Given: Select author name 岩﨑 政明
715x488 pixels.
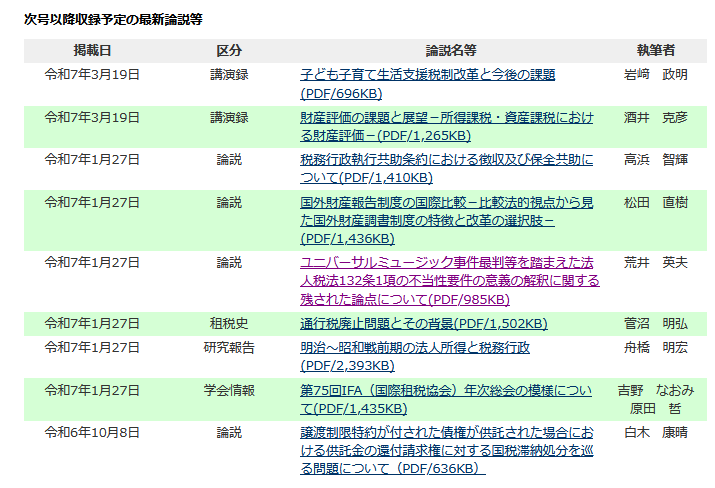Looking at the screenshot, I should 655,74.
